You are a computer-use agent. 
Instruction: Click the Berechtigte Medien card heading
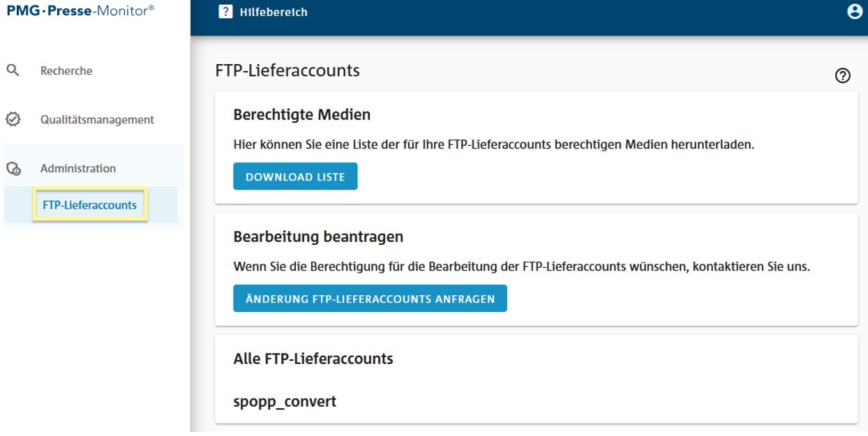click(x=301, y=114)
